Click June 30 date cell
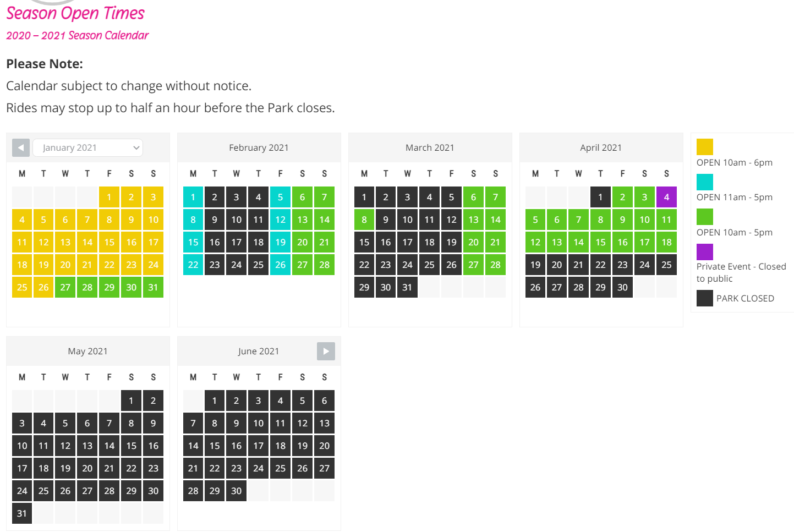The height and width of the screenshot is (532, 794). pyautogui.click(x=237, y=491)
